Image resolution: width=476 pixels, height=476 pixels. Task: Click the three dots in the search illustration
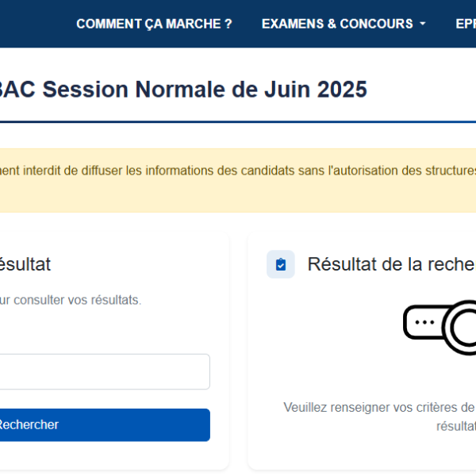[424, 322]
